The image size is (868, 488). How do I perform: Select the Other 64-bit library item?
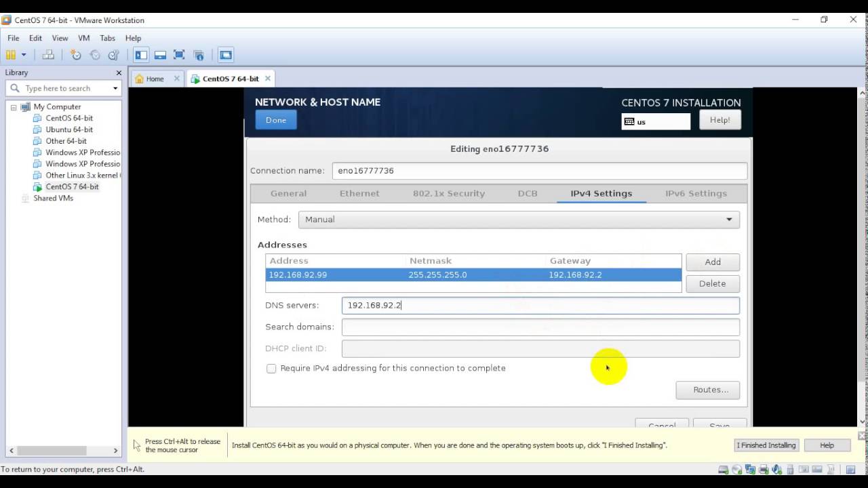tap(66, 141)
